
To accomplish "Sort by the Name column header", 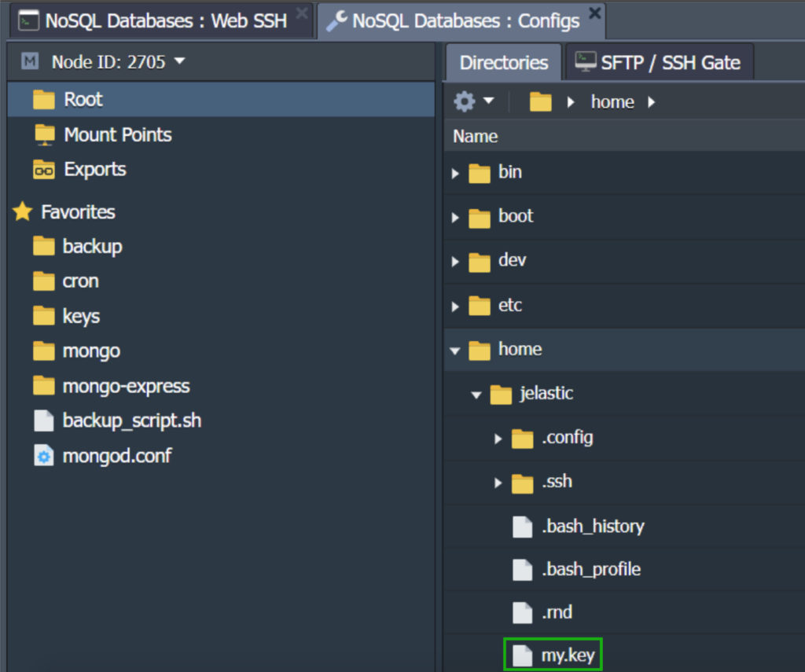I will [476, 136].
